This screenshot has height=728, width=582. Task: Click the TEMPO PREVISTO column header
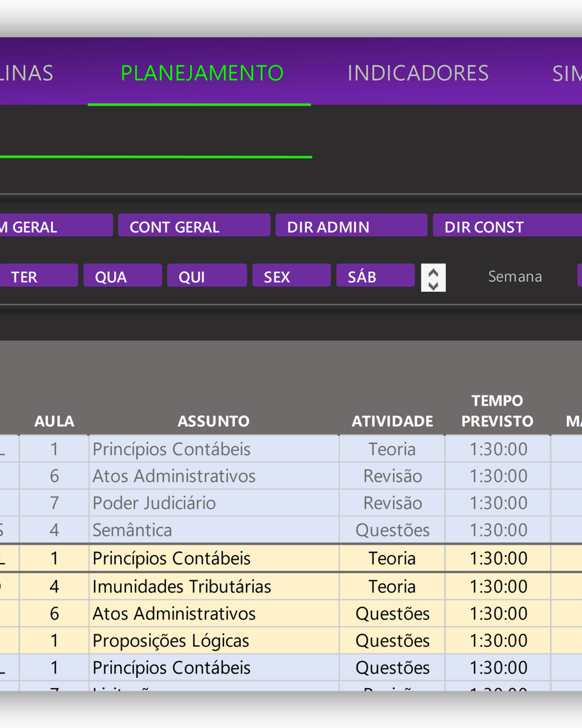coord(497,411)
